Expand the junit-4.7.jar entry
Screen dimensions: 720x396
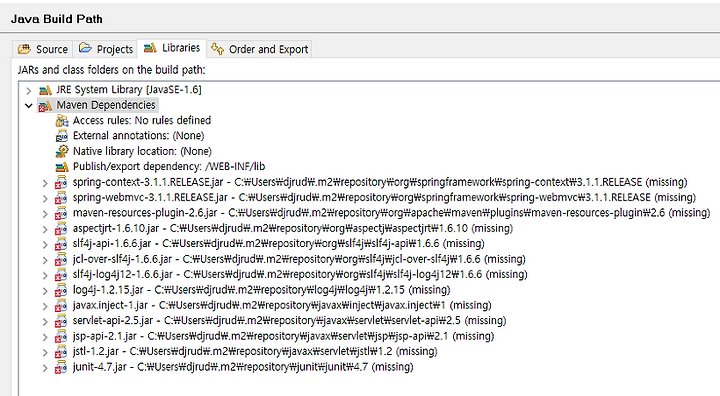(45, 368)
